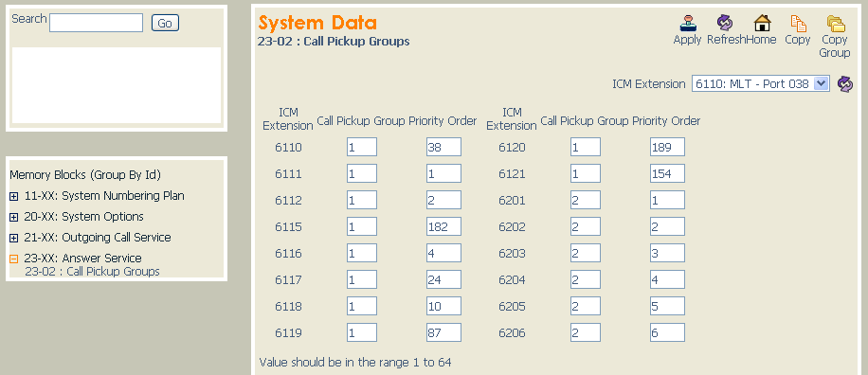This screenshot has height=375, width=868.
Task: Edit Call Pickup Group for 6115
Action: click(x=362, y=226)
